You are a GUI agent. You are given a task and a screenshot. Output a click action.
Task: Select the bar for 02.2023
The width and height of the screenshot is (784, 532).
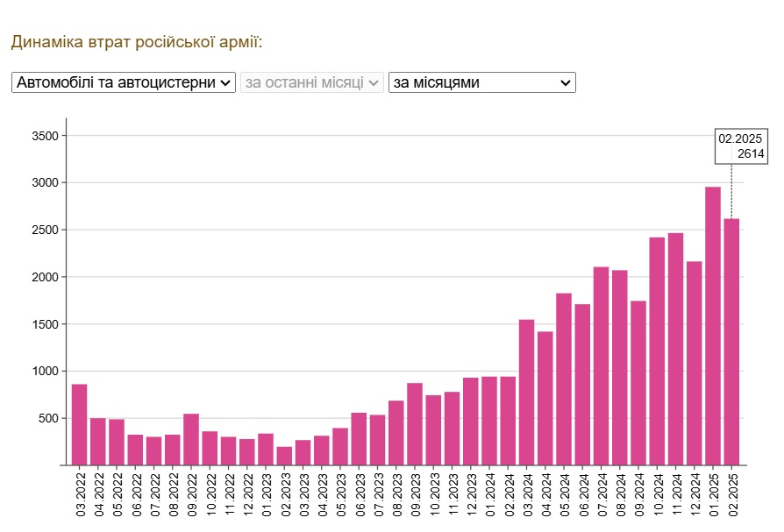tap(284, 456)
